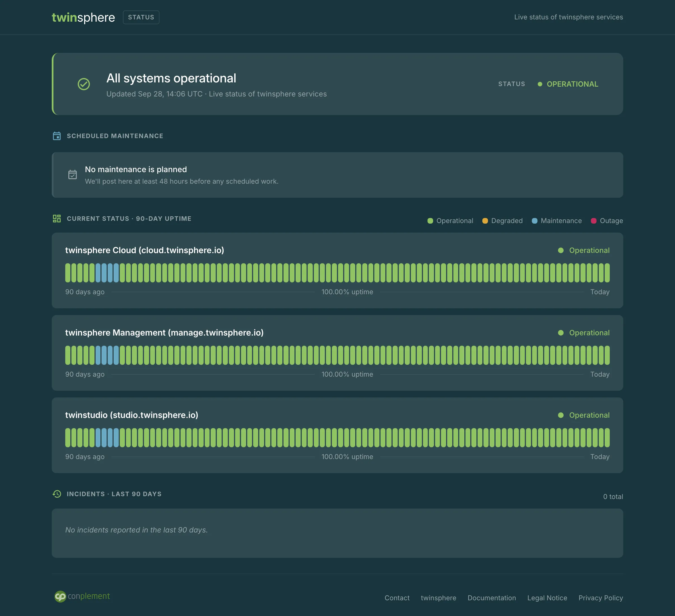675x616 pixels.
Task: Click the green dot next to OPERATIONAL
Action: coord(540,84)
